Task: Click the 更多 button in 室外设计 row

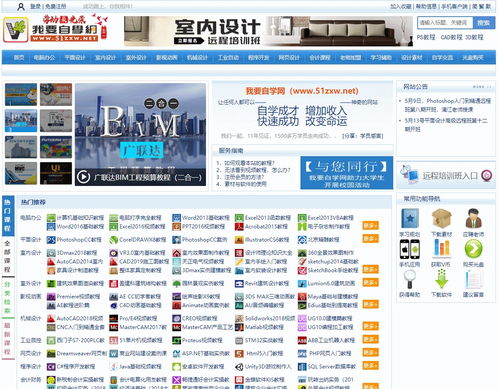Action: tap(370, 282)
